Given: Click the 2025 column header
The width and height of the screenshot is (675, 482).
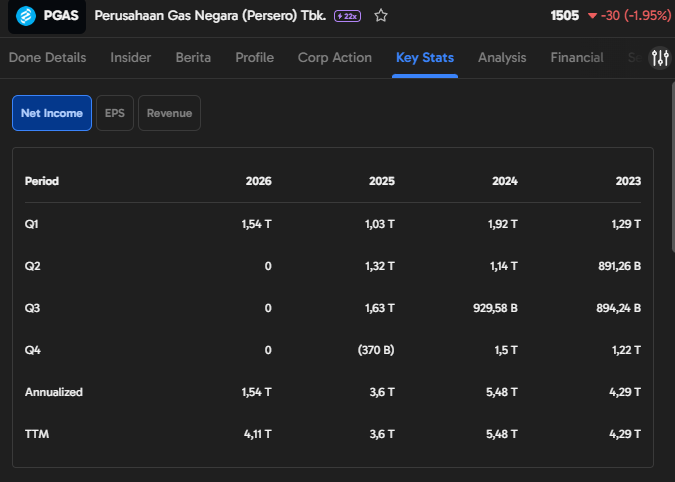Looking at the screenshot, I should click(381, 181).
